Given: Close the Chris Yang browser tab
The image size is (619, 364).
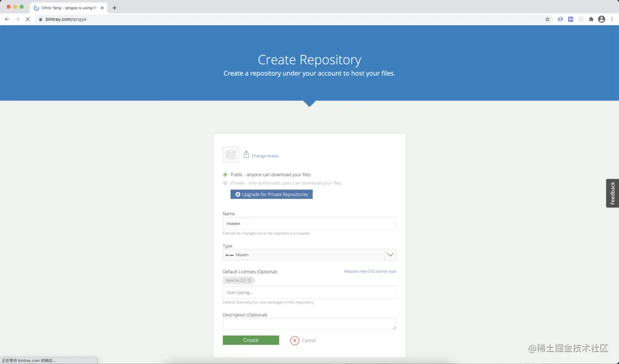Looking at the screenshot, I should (x=102, y=8).
